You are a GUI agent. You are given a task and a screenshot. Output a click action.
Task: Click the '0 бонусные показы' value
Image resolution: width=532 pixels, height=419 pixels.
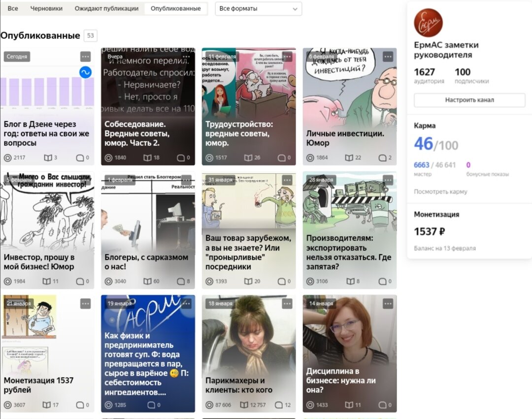click(468, 165)
